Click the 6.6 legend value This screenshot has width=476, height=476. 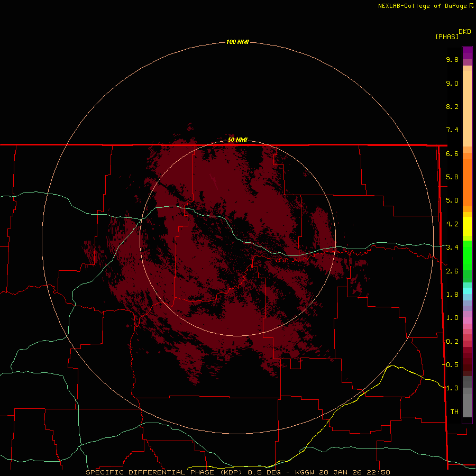[x=452, y=153]
